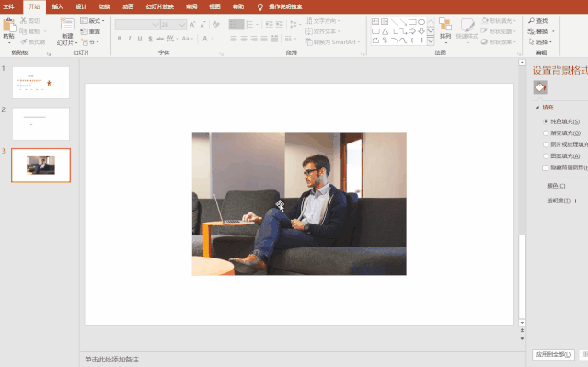Open the font size dropdown
Image resolution: width=588 pixels, height=367 pixels.
coord(182,25)
